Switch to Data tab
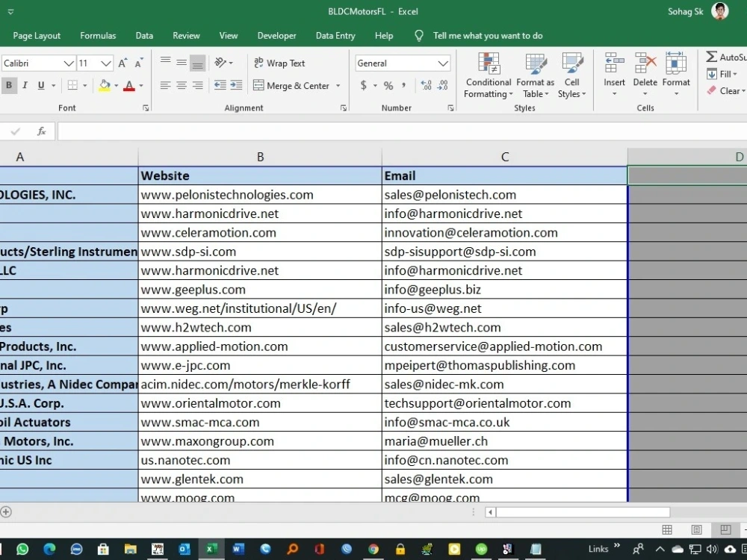This screenshot has height=560, width=747. (144, 36)
